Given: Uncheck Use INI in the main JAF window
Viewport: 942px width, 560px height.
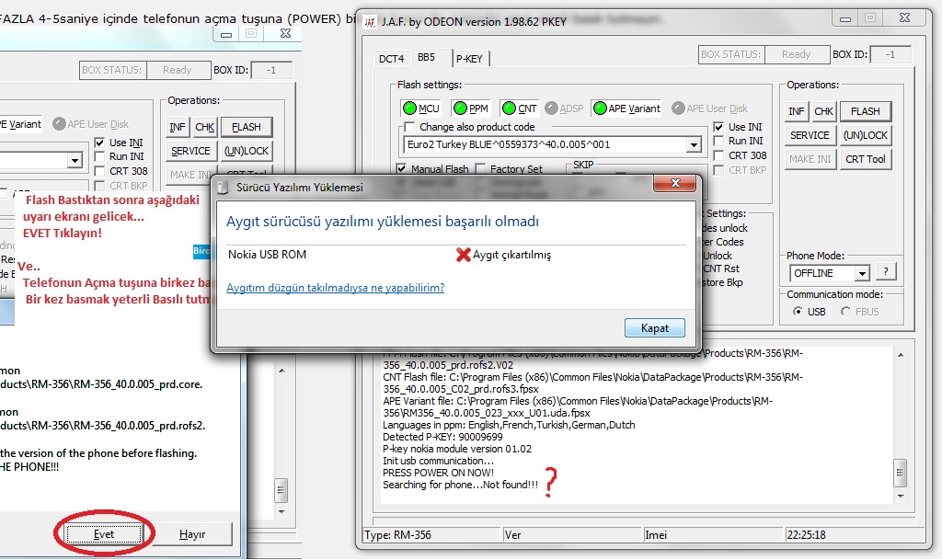Looking at the screenshot, I should pos(718,127).
